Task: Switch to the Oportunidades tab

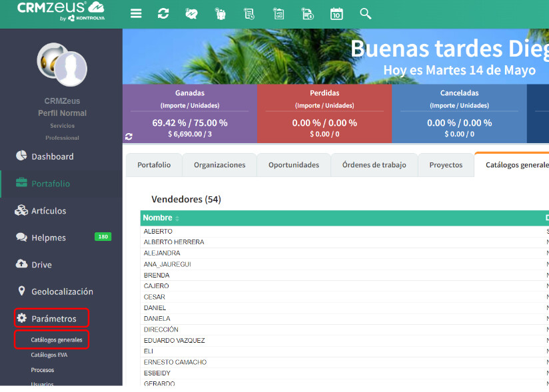Action: [x=293, y=165]
